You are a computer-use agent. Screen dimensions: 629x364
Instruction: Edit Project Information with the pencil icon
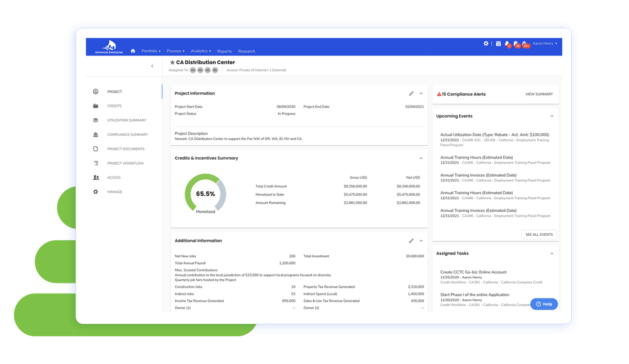click(411, 94)
